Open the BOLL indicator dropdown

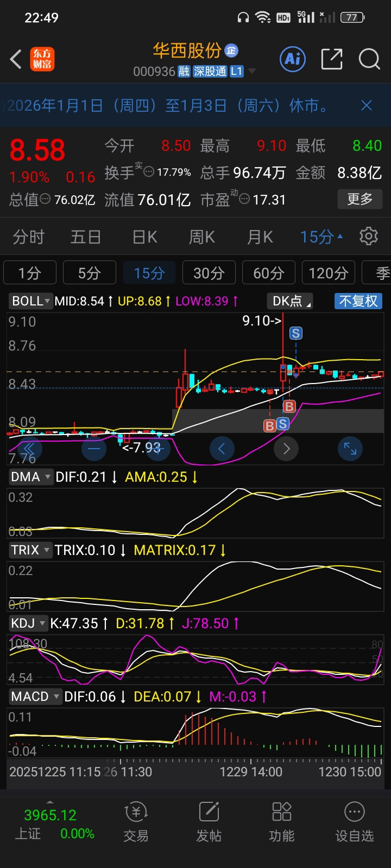[30, 301]
